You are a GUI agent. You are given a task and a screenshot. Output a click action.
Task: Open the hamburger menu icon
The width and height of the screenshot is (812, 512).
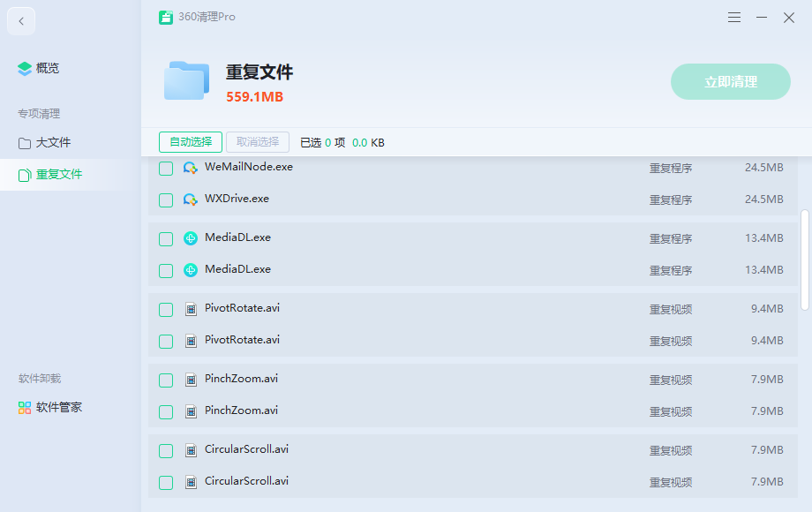(734, 18)
